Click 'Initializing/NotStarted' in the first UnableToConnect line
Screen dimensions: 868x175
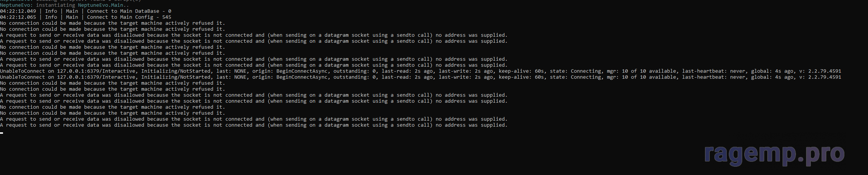(176, 71)
